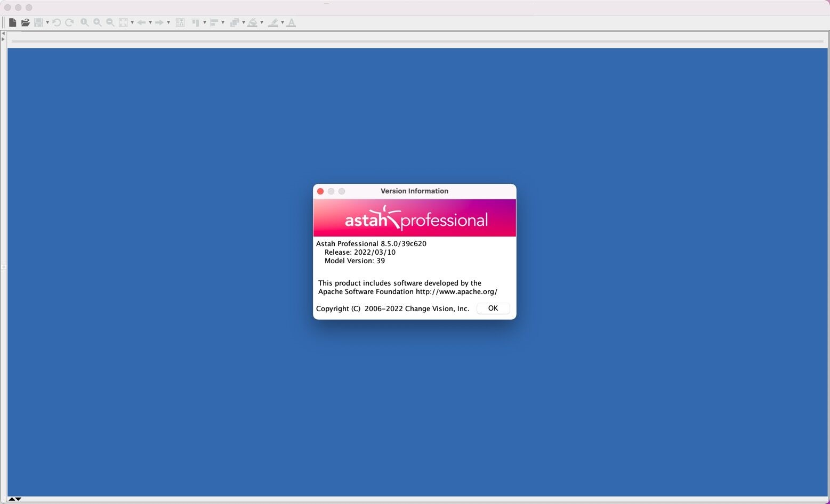Image resolution: width=830 pixels, height=504 pixels.
Task: Click the zoom 100% magnifier icon
Action: click(x=84, y=22)
